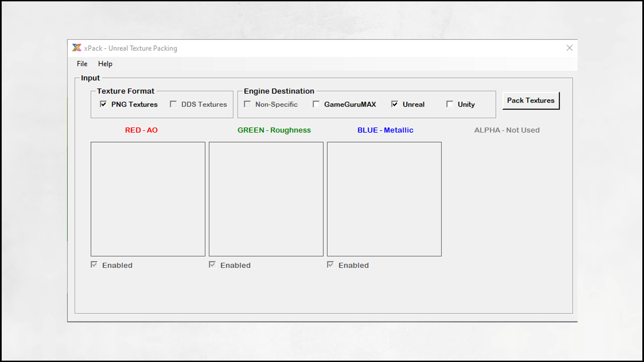Uncheck Enabled below the BLUE - Metallic slot

coord(330,264)
